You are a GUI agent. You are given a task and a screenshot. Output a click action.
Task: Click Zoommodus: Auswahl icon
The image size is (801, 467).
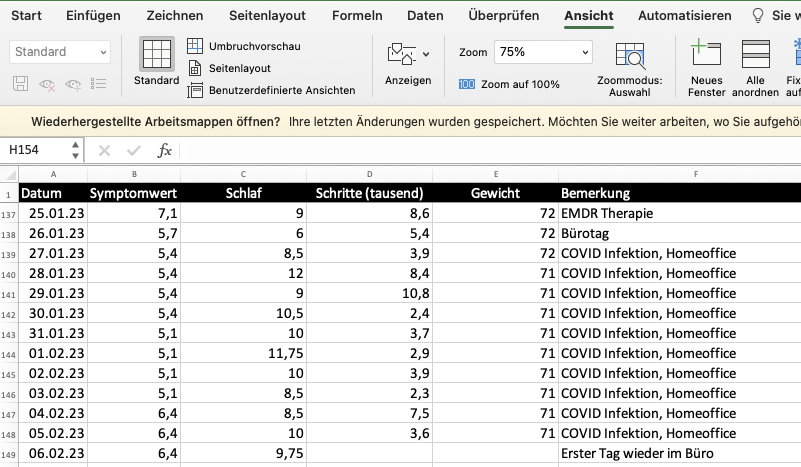coord(629,56)
